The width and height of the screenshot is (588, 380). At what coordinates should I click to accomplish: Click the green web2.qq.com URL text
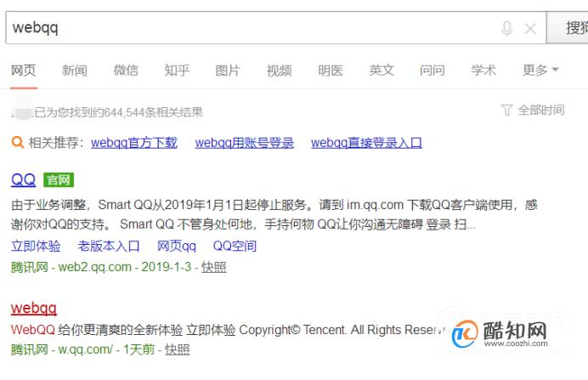coord(95,267)
